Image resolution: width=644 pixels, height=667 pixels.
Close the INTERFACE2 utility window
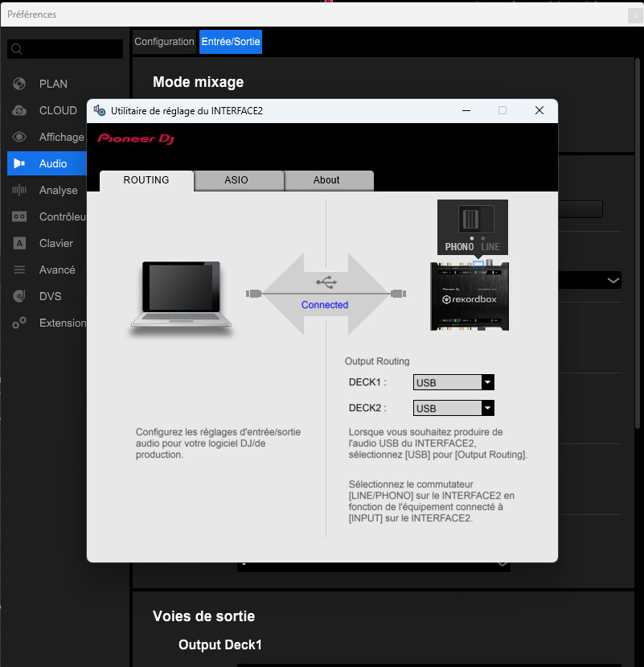tap(539, 110)
